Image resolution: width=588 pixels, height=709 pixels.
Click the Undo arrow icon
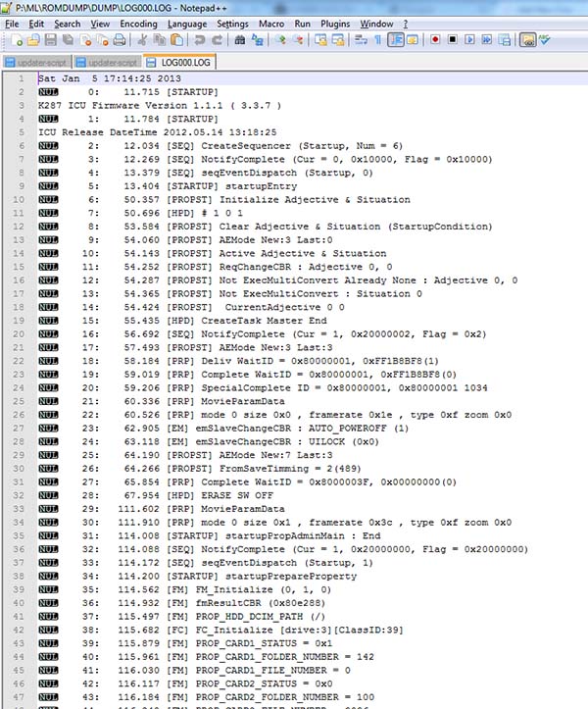[200, 40]
